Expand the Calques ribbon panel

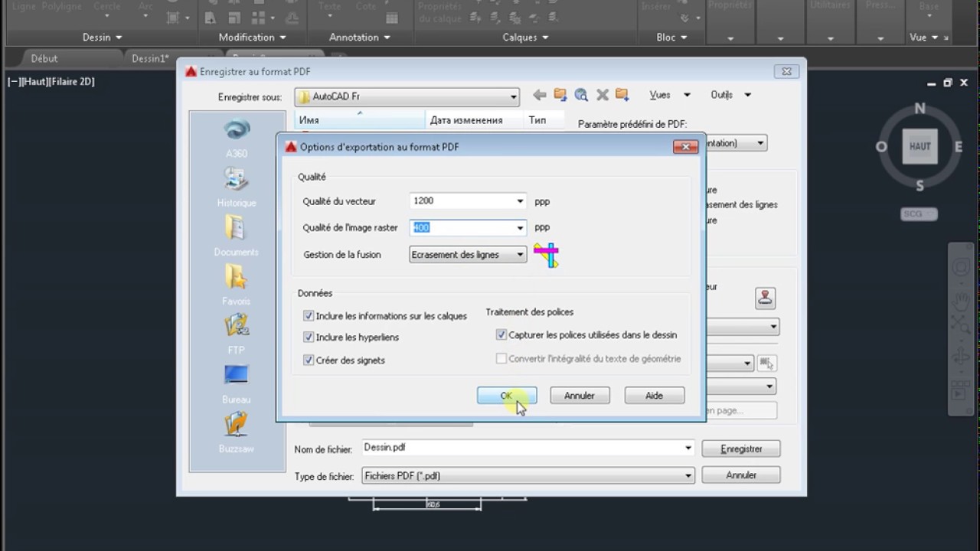pyautogui.click(x=525, y=37)
